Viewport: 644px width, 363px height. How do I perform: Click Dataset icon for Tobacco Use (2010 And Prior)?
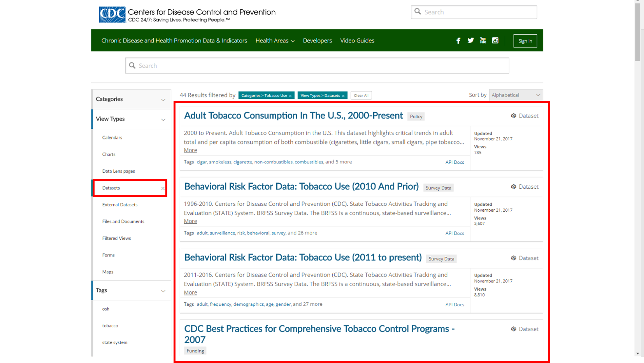point(514,187)
